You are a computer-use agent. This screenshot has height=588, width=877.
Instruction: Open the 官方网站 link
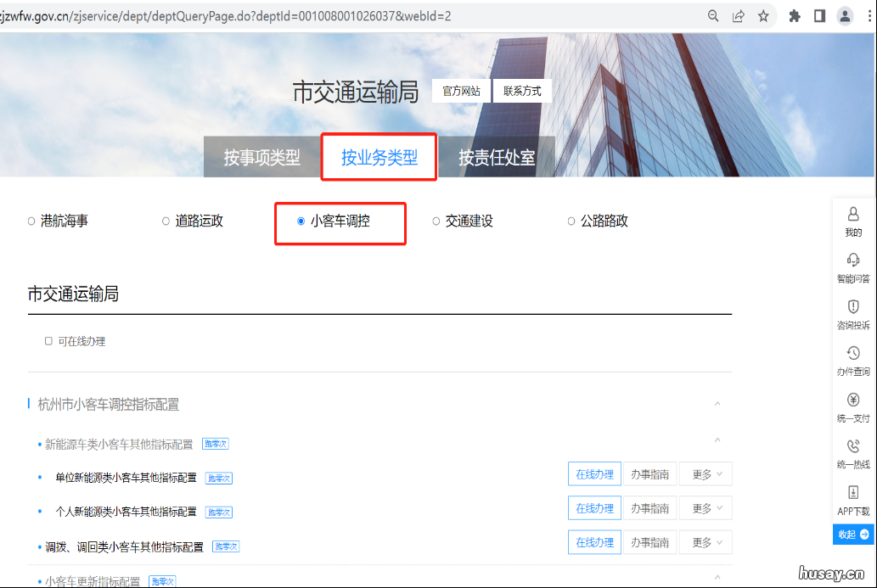click(461, 90)
